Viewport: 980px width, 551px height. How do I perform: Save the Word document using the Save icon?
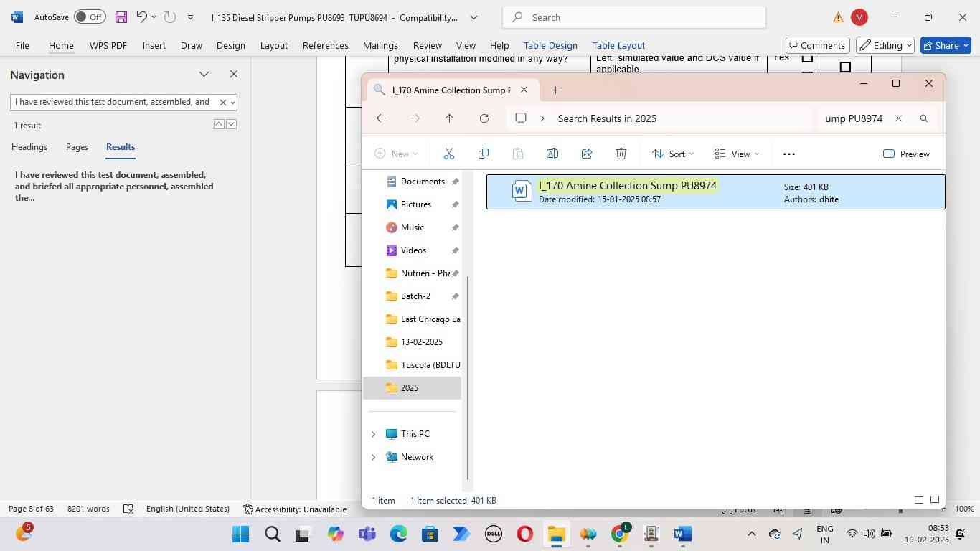(121, 17)
